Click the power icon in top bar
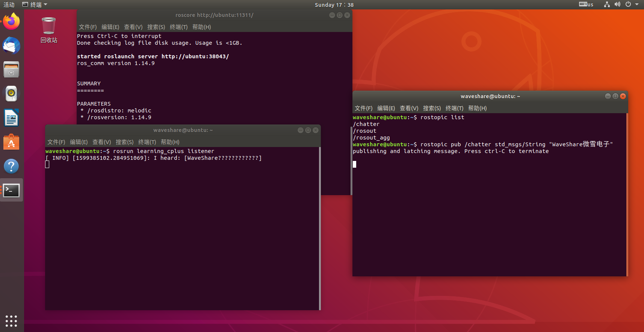 click(x=628, y=5)
